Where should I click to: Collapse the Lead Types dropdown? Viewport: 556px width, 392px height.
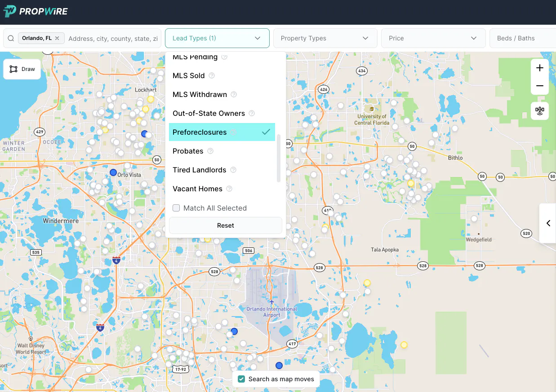coord(217,38)
